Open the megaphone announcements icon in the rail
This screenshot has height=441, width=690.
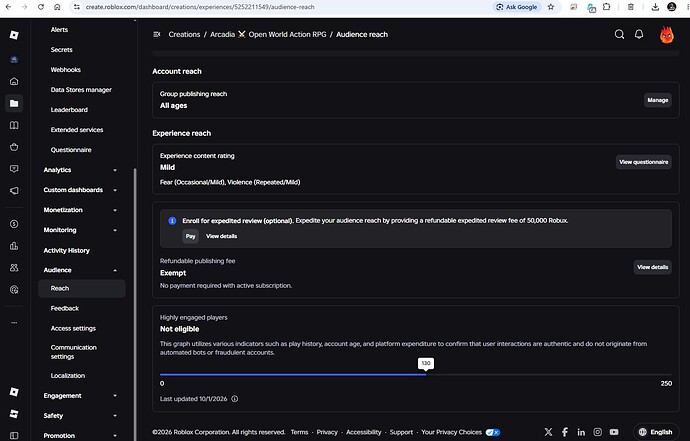[14, 191]
